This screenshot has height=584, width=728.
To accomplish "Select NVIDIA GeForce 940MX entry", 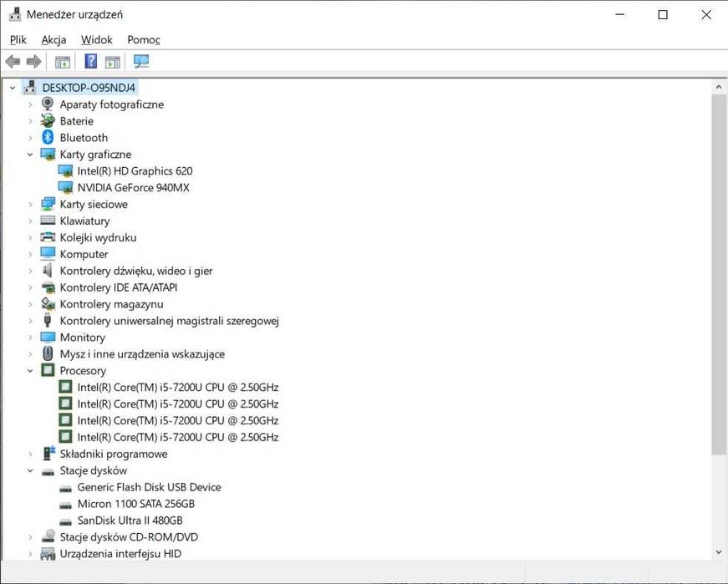I will (133, 187).
